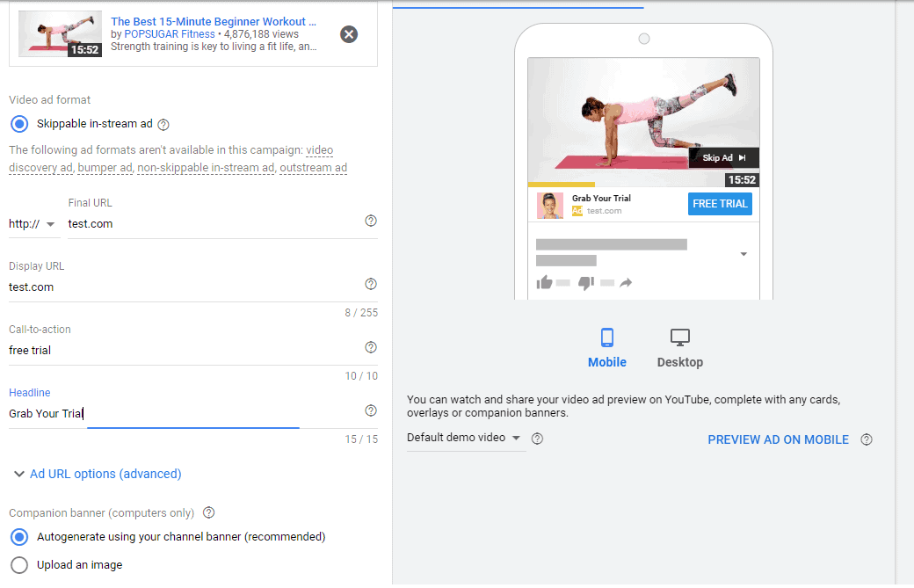Screen dimensions: 914x588
Task: Open help icon for Call-to-action
Action: (x=371, y=347)
